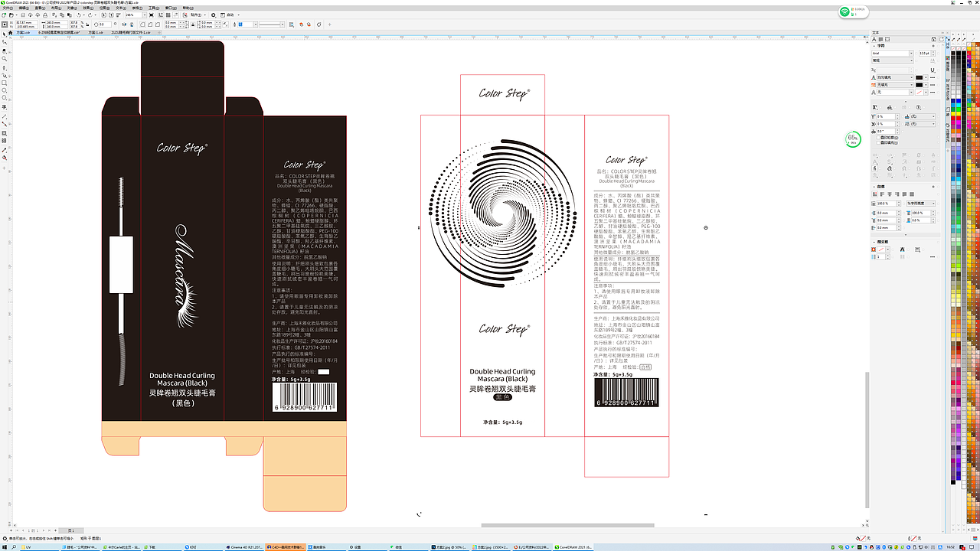Switch to the ZUZU睫毛膏打版文件-1.cdr tab
The width and height of the screenshot is (980, 551).
click(130, 33)
